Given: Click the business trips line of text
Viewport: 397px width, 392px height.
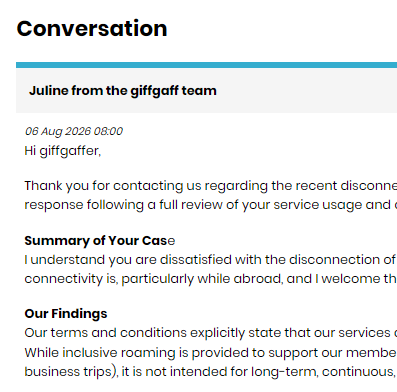Looking at the screenshot, I should click(x=211, y=372).
